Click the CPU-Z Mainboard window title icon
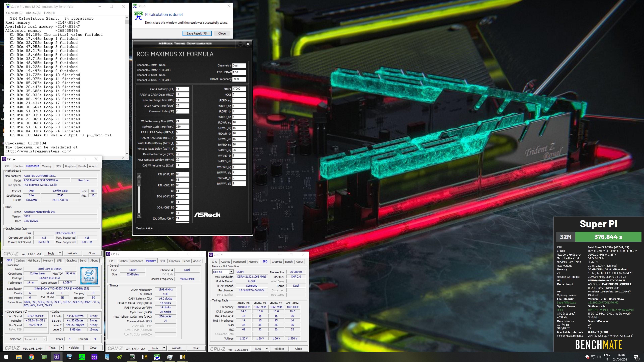 pos(4,159)
